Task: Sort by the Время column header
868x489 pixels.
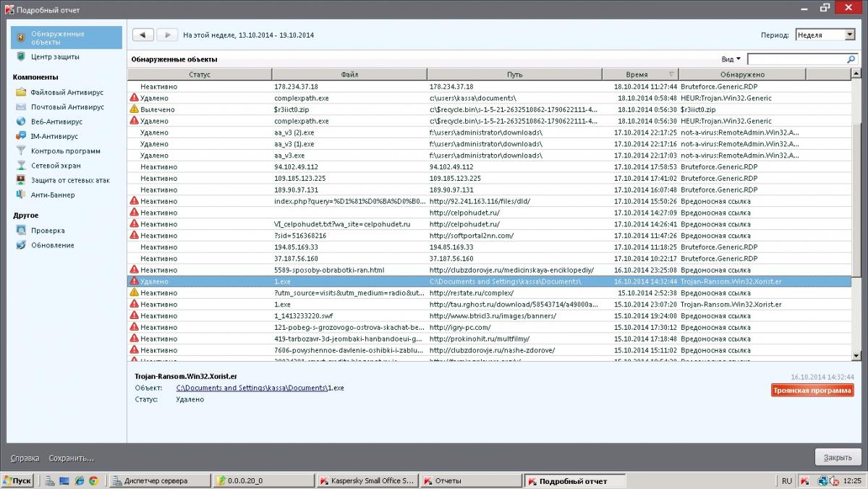Action: [637, 75]
